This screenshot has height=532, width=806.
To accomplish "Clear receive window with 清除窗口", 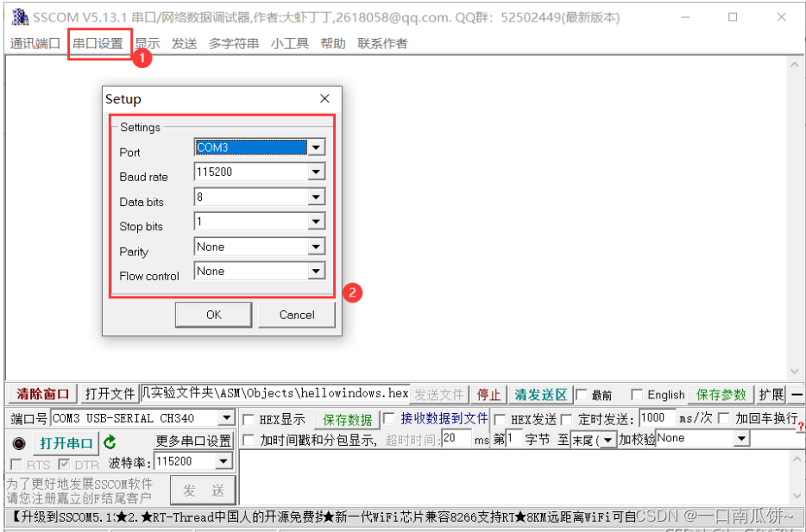I will click(42, 394).
